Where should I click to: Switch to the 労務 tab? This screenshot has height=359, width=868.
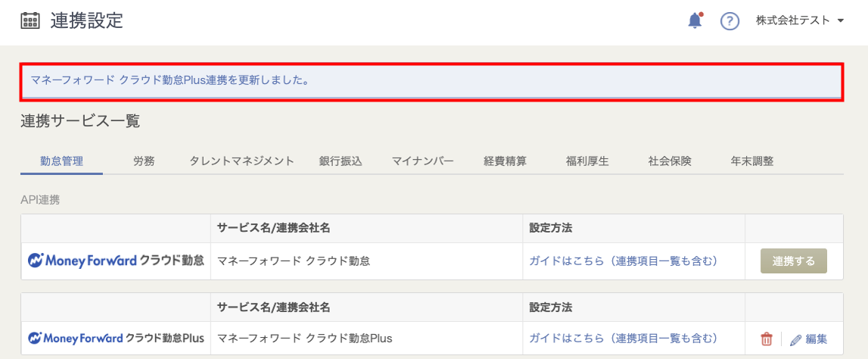(x=144, y=161)
